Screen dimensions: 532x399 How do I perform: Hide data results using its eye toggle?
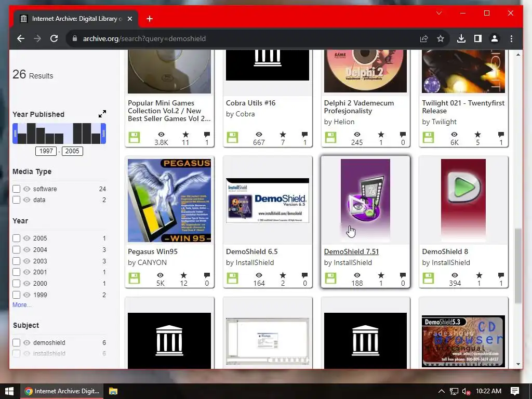[27, 200]
